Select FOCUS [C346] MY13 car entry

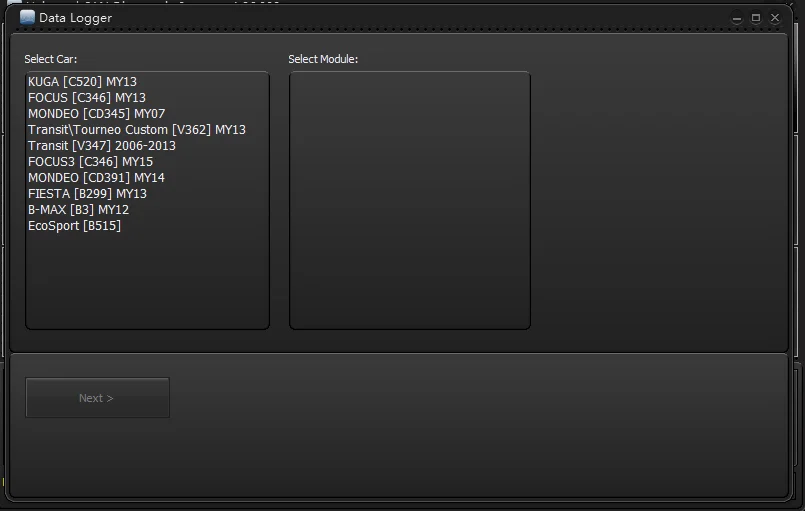[87, 98]
